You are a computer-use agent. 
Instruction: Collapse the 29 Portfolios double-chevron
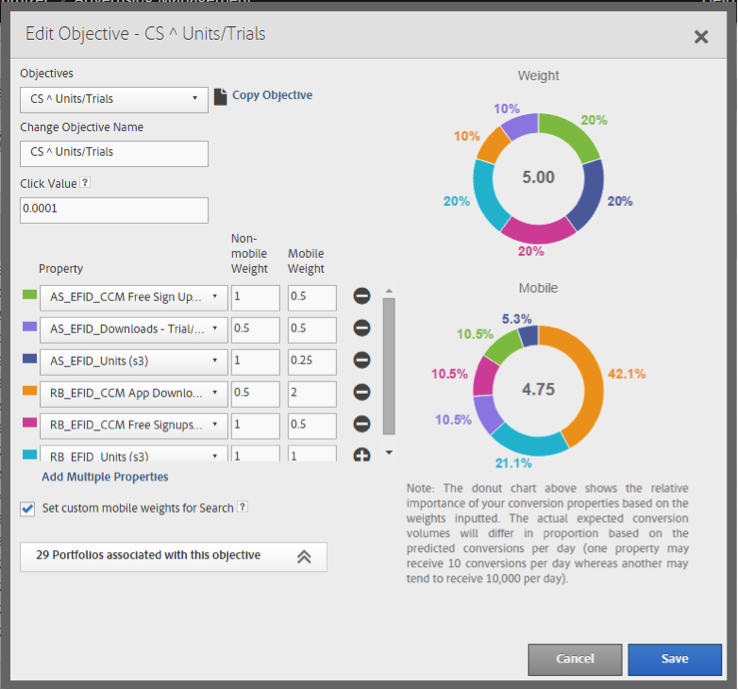pos(304,556)
